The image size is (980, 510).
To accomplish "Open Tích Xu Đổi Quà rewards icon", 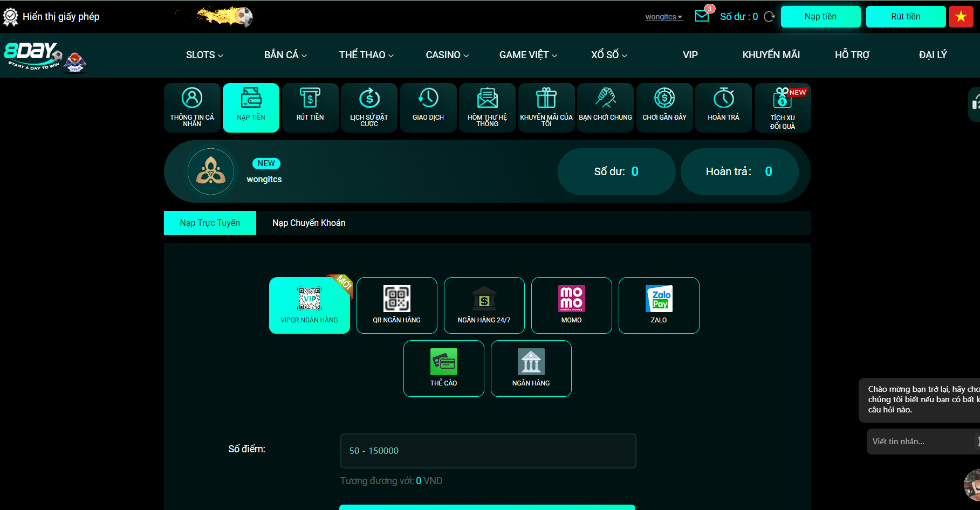I will pyautogui.click(x=783, y=107).
